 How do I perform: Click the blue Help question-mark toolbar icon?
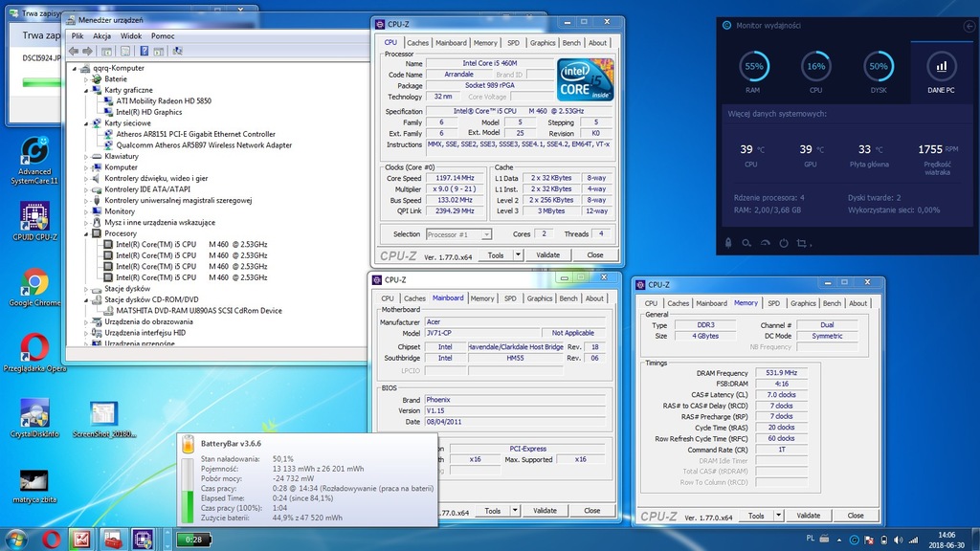[x=144, y=52]
